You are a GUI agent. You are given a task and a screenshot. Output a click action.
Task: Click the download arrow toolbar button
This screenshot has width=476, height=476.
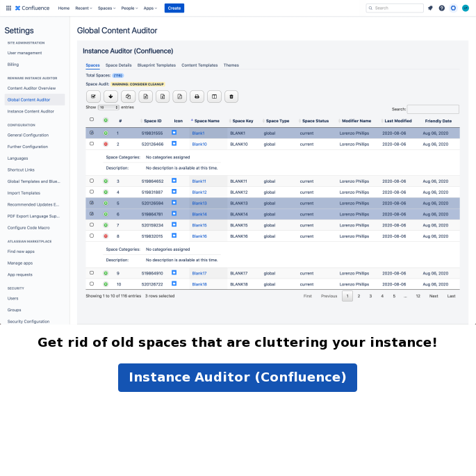tap(110, 97)
